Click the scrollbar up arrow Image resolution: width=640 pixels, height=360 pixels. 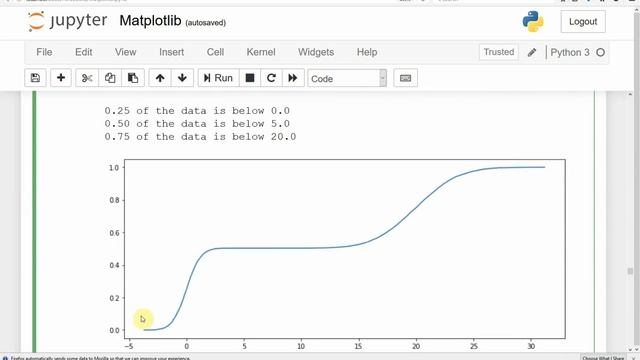630,95
